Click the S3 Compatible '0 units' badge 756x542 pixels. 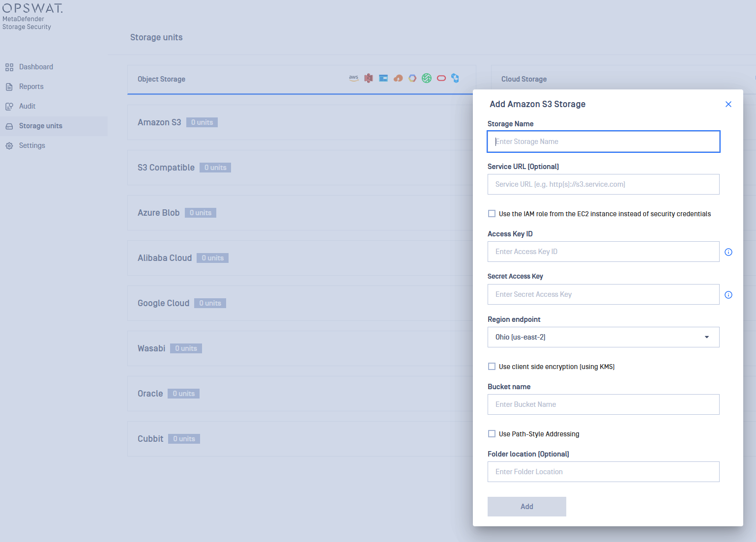(215, 168)
